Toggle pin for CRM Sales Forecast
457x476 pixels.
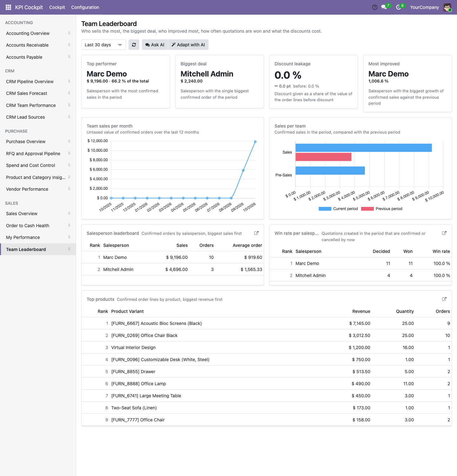[69, 93]
